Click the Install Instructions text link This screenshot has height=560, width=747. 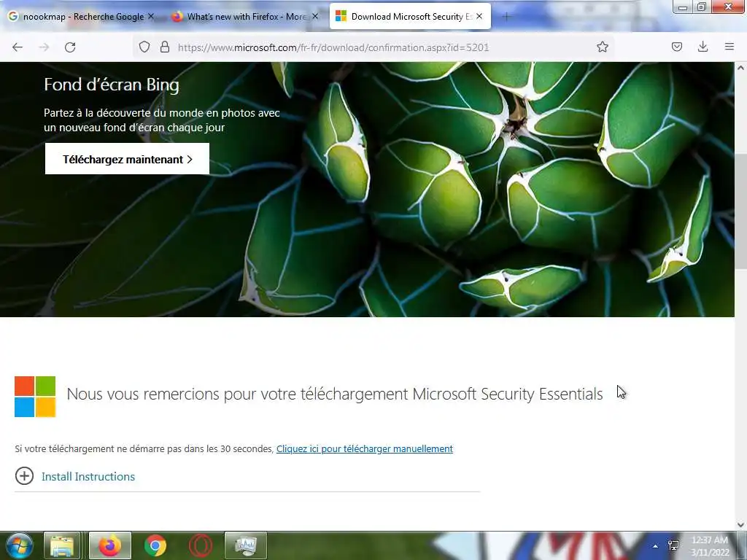tap(88, 477)
